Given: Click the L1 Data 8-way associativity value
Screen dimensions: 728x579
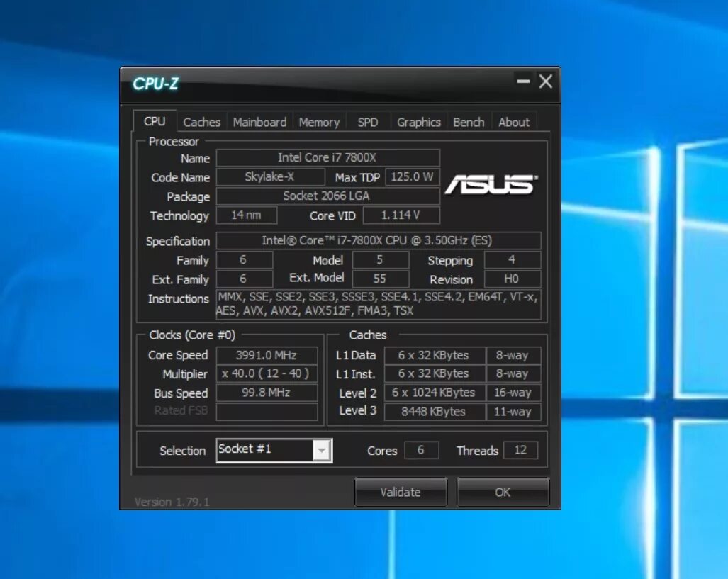Looking at the screenshot, I should [x=513, y=356].
